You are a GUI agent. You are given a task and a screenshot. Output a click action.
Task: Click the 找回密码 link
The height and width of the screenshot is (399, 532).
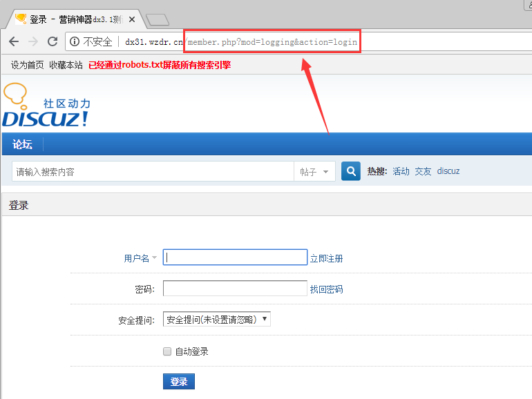pyautogui.click(x=326, y=289)
